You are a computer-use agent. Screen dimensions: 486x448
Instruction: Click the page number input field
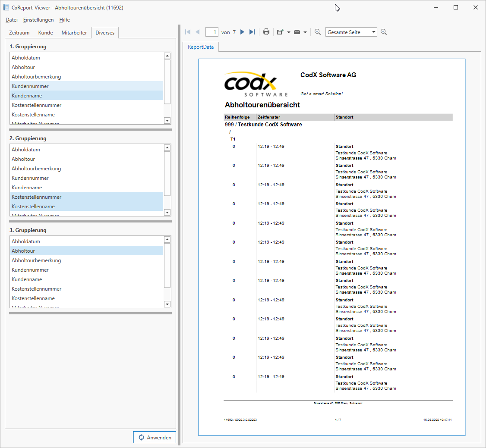[x=212, y=31]
